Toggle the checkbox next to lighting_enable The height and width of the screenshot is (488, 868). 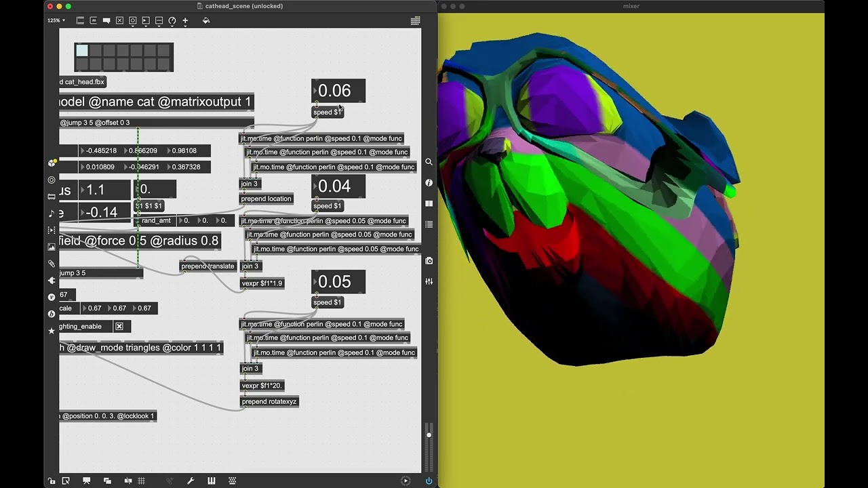point(119,326)
